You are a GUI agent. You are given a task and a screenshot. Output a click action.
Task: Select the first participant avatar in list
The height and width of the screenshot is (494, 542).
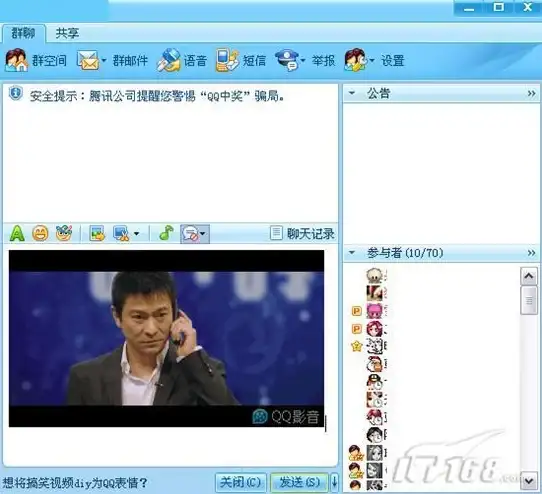tap(374, 276)
